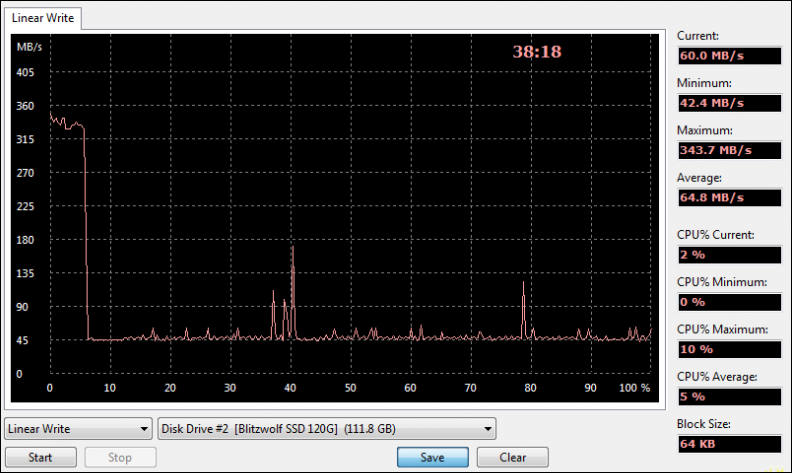Select the CPU% Average 5 % value
The height and width of the screenshot is (473, 792).
coord(729,397)
